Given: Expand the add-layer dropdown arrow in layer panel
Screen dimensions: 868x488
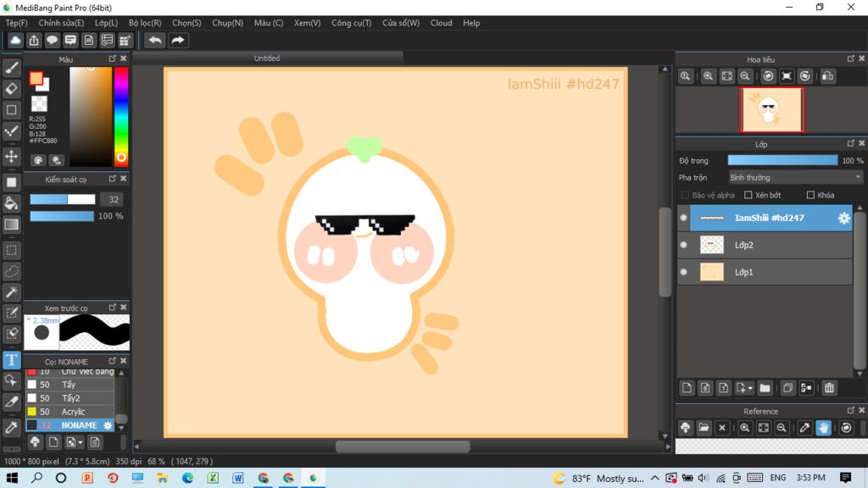Looking at the screenshot, I should pos(750,388).
